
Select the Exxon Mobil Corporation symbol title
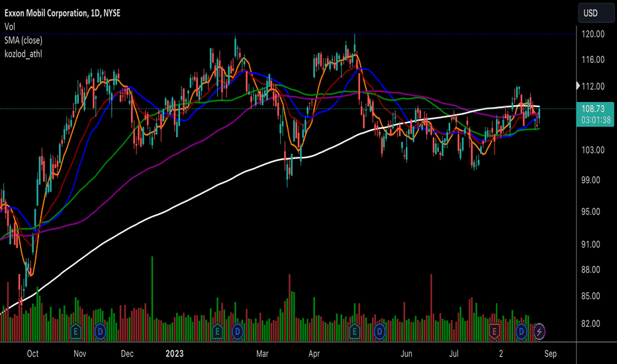[x=62, y=13]
